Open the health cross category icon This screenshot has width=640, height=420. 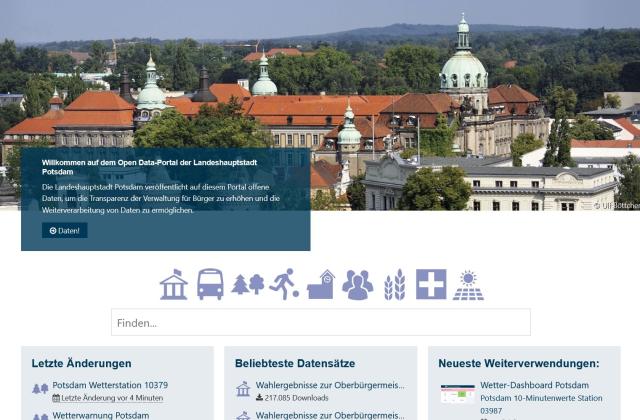pos(431,284)
